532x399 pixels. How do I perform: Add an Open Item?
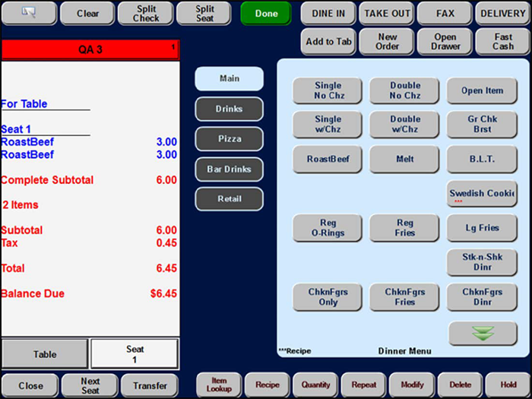coord(482,90)
